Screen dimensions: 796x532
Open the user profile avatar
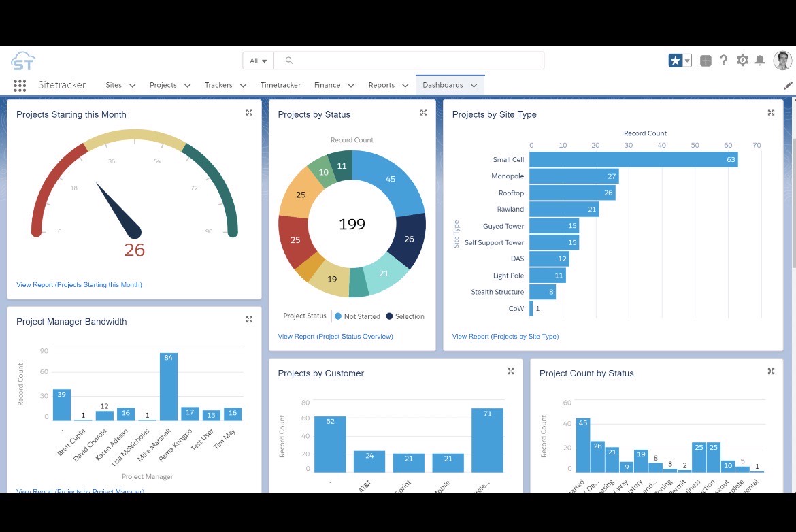click(782, 61)
